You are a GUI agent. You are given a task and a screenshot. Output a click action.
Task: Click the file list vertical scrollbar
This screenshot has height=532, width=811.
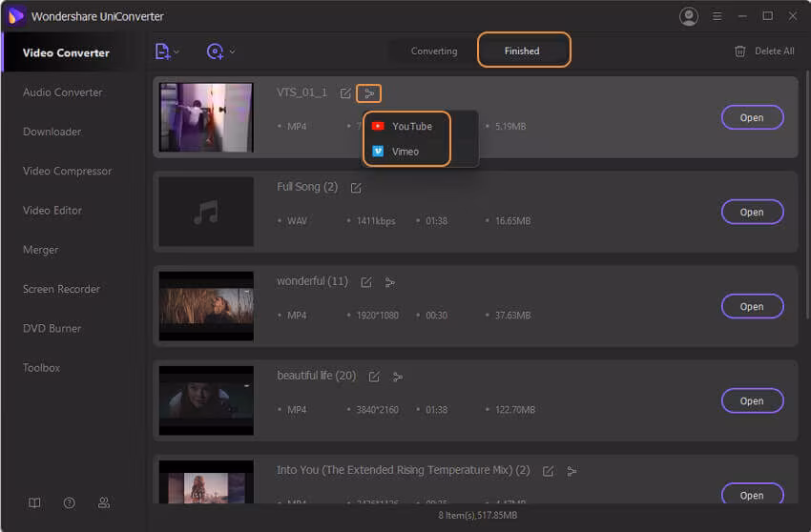click(x=808, y=196)
